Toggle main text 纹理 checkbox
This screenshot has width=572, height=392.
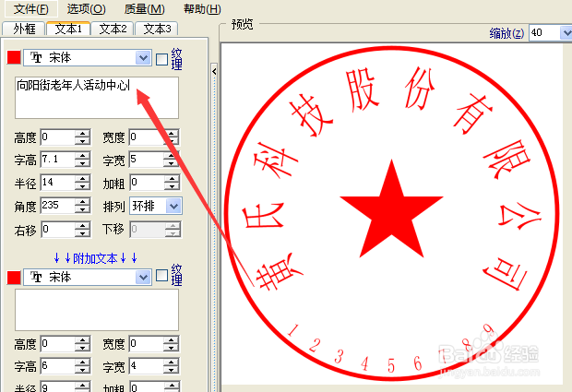point(161,59)
